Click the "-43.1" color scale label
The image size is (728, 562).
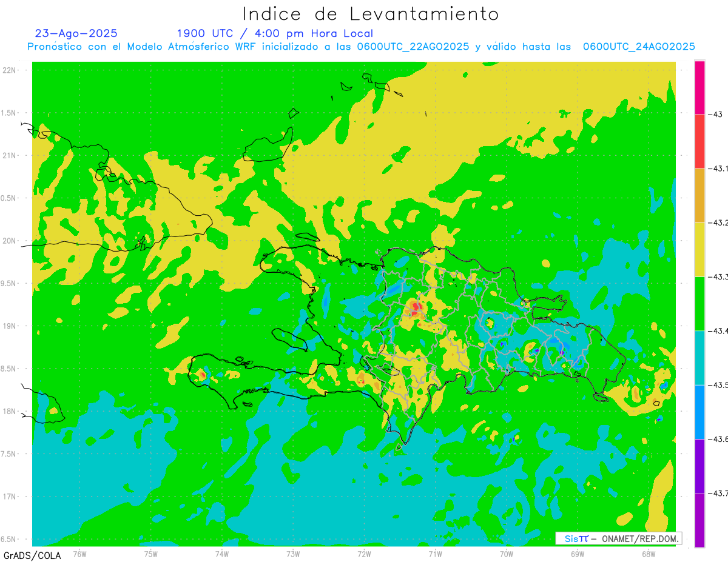tap(718, 169)
